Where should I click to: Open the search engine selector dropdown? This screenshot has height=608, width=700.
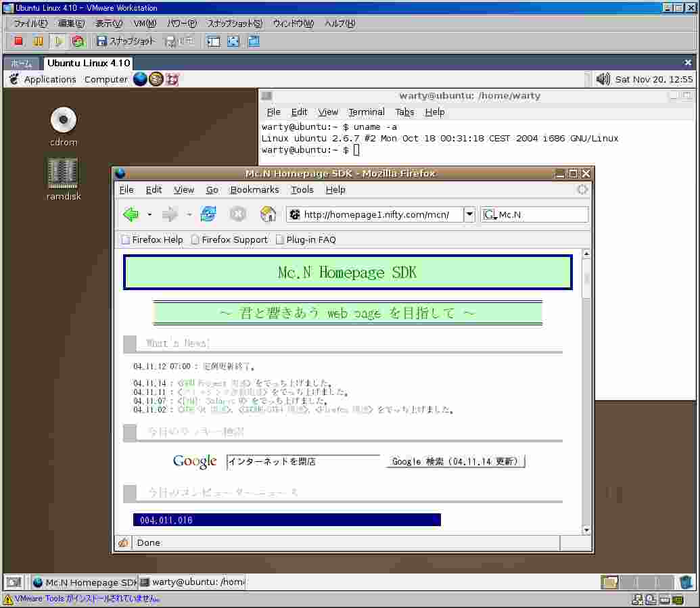coord(490,215)
